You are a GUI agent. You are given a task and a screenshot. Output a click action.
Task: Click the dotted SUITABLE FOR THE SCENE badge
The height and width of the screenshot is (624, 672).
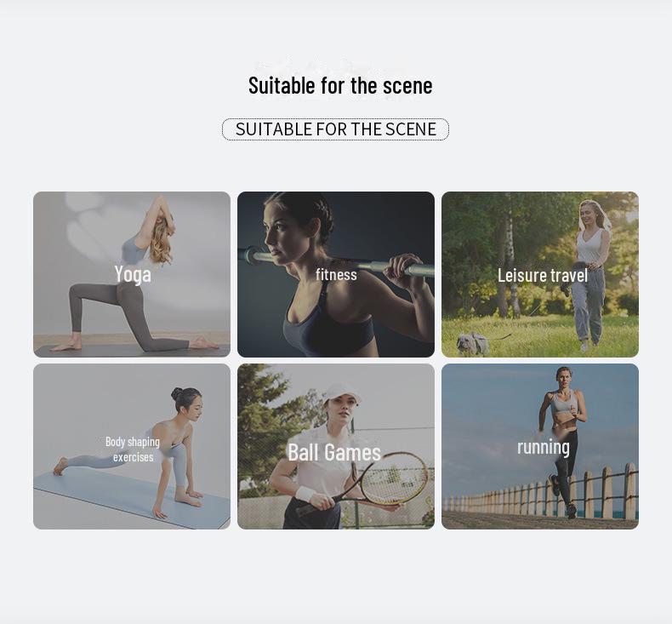click(335, 129)
